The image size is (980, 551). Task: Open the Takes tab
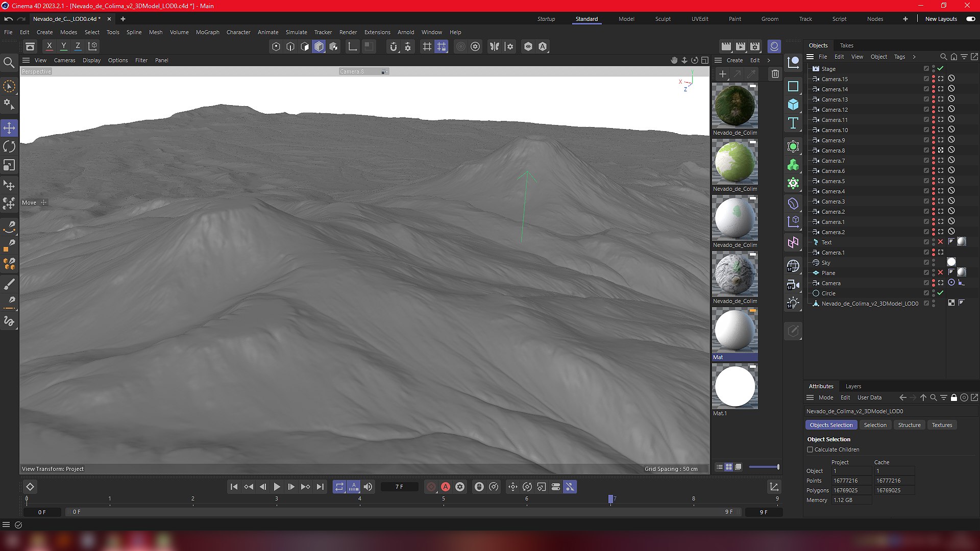pos(847,45)
